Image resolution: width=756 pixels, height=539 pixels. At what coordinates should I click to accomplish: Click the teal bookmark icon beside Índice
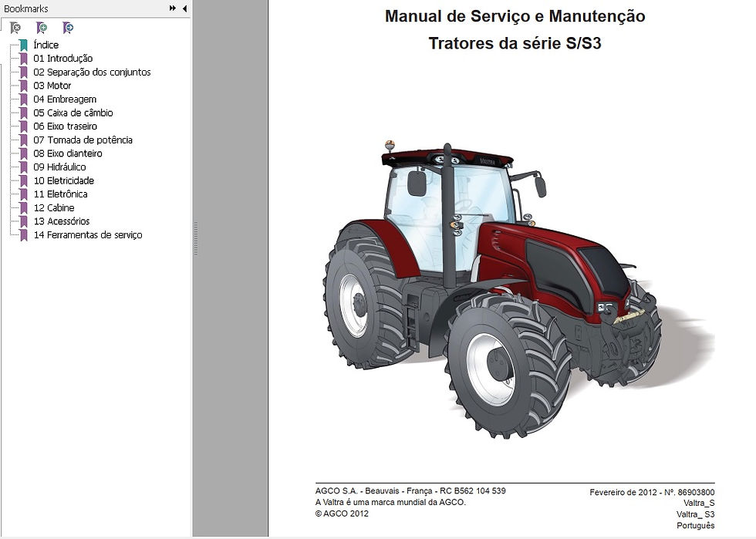click(24, 45)
